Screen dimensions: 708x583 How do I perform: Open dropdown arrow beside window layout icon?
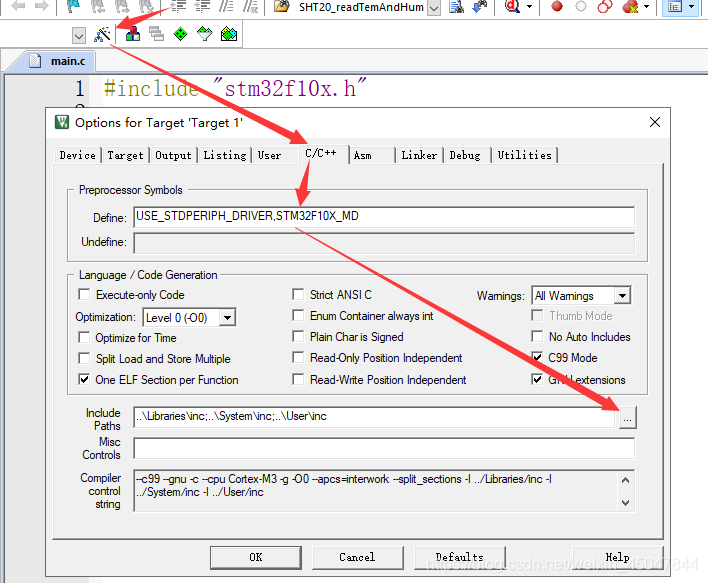pyautogui.click(x=691, y=6)
